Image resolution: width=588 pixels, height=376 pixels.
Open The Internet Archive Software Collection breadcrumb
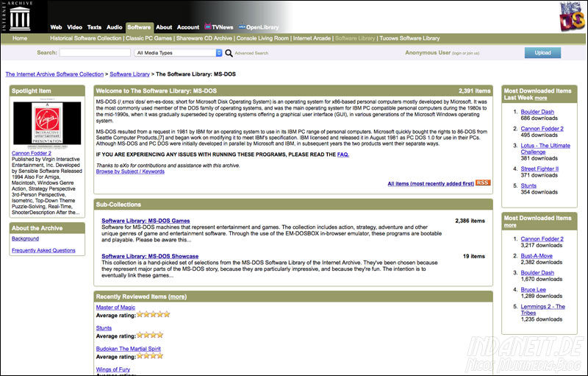[54, 74]
